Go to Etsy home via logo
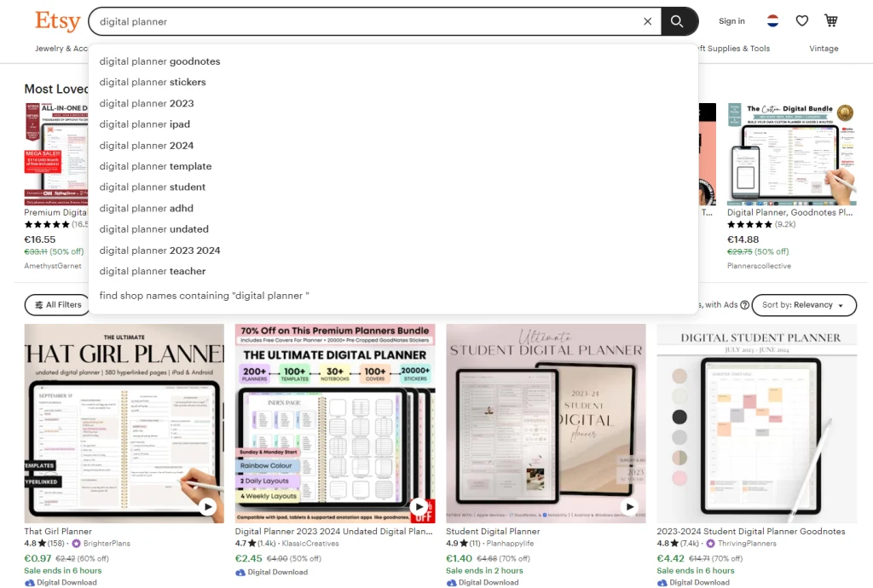 click(58, 21)
